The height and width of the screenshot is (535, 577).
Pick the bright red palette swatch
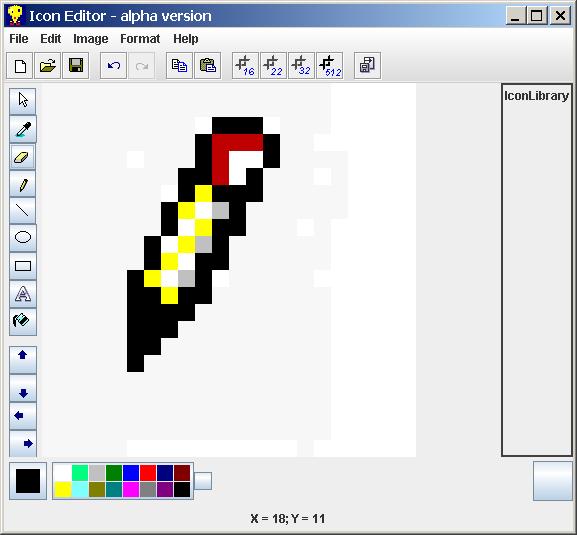click(148, 473)
